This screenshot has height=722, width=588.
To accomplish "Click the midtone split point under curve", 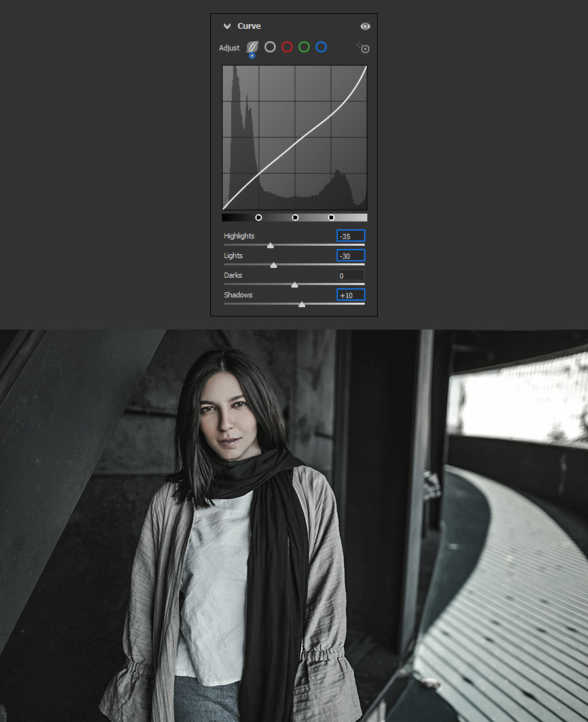I will tap(295, 218).
